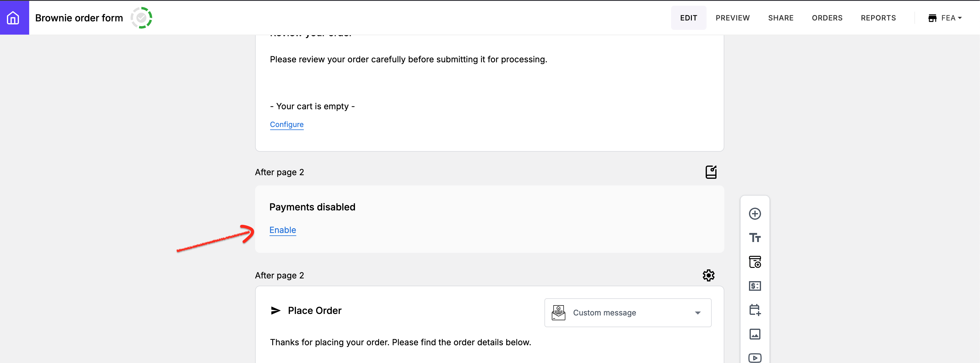Click the Brownie order form title
This screenshot has width=980, height=363.
pyautogui.click(x=79, y=18)
